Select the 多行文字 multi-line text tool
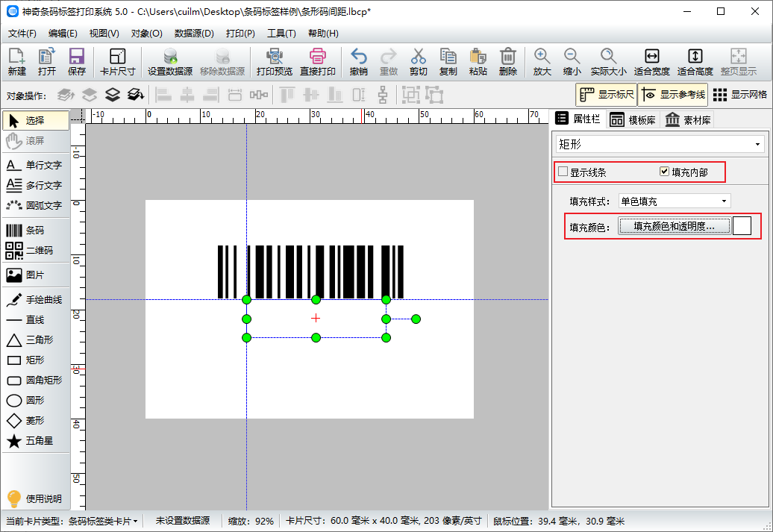Image resolution: width=773 pixels, height=532 pixels. 36,185
